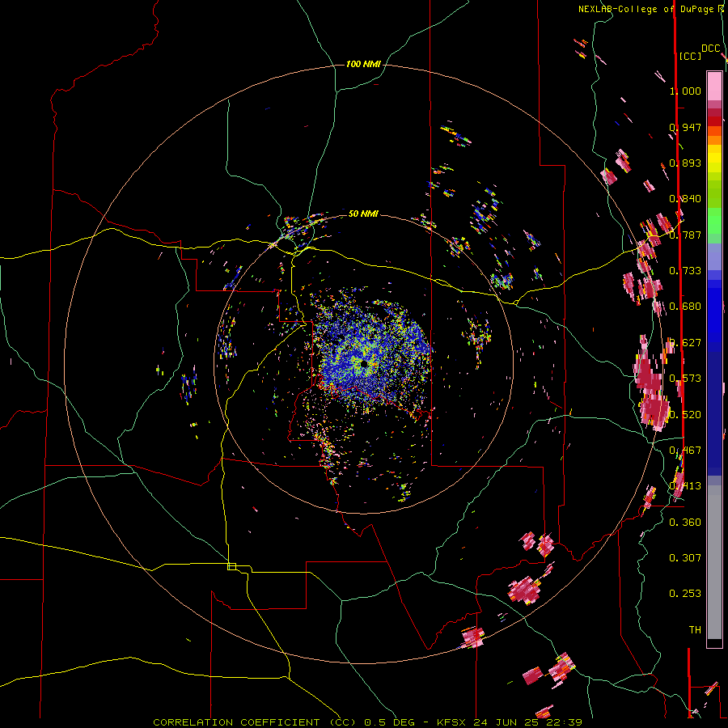Pick the gray segment of the color bar
This screenshot has width=728, height=728.
click(x=714, y=562)
